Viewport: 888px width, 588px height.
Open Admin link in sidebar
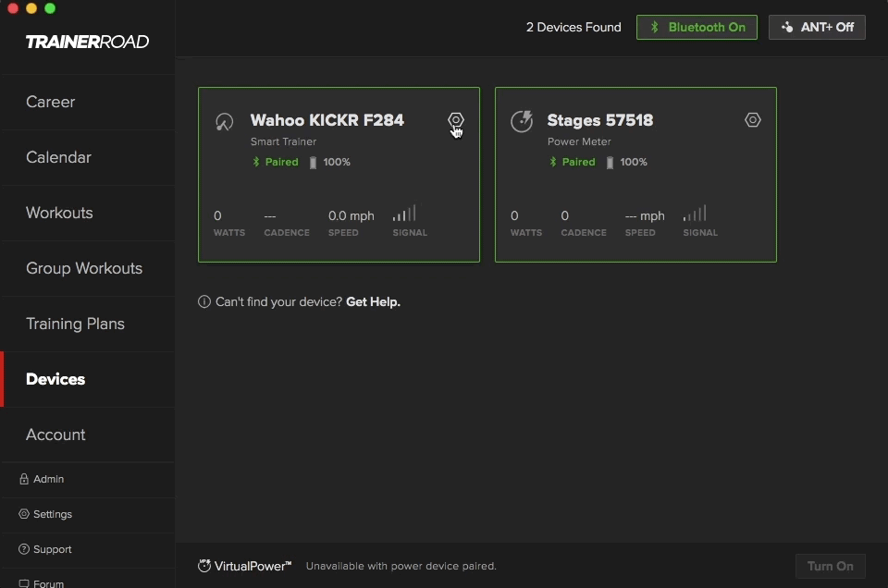(x=48, y=479)
